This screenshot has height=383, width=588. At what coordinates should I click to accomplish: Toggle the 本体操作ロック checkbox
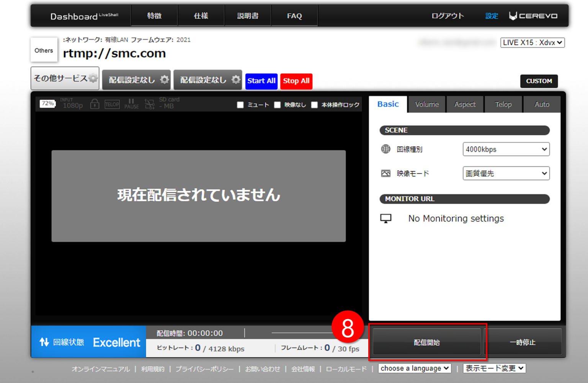point(315,105)
